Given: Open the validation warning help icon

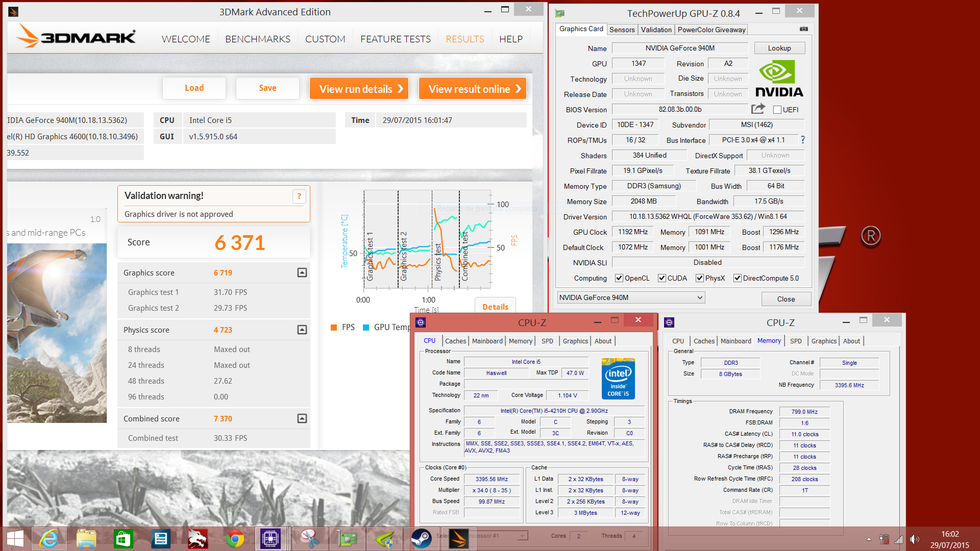Looking at the screenshot, I should [x=299, y=196].
